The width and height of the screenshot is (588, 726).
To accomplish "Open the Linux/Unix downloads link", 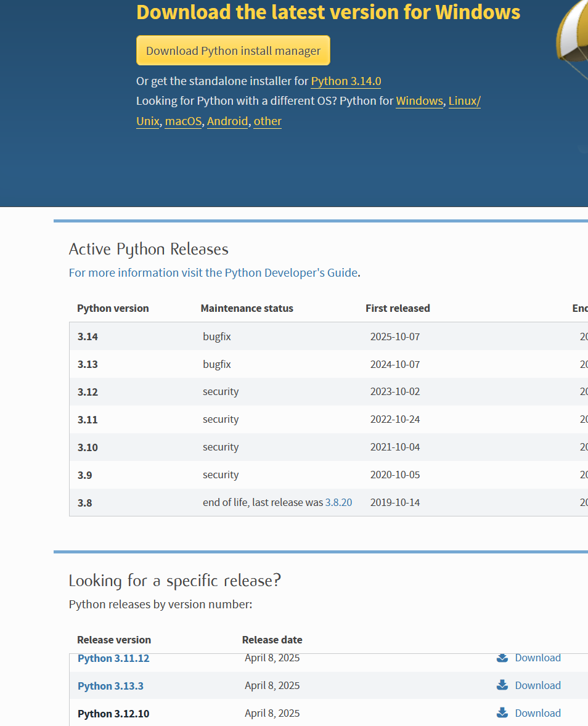I will point(463,100).
